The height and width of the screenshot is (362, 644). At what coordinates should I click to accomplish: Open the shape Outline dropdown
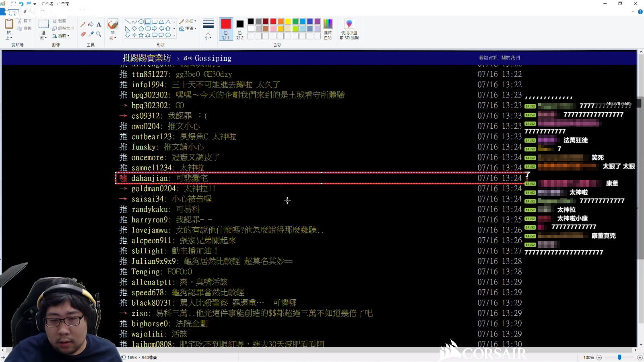tap(188, 21)
